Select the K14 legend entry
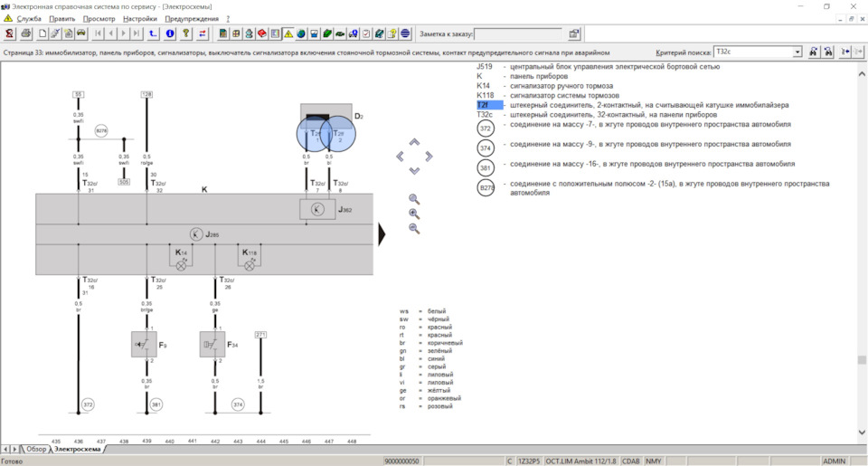The width and height of the screenshot is (868, 466). pos(544,86)
